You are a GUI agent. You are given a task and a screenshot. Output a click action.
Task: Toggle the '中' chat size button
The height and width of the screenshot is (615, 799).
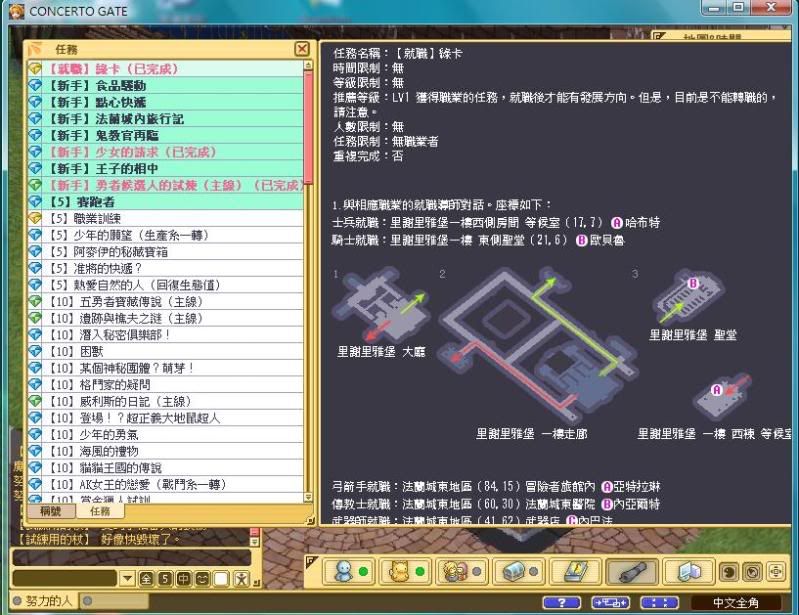tap(182, 579)
